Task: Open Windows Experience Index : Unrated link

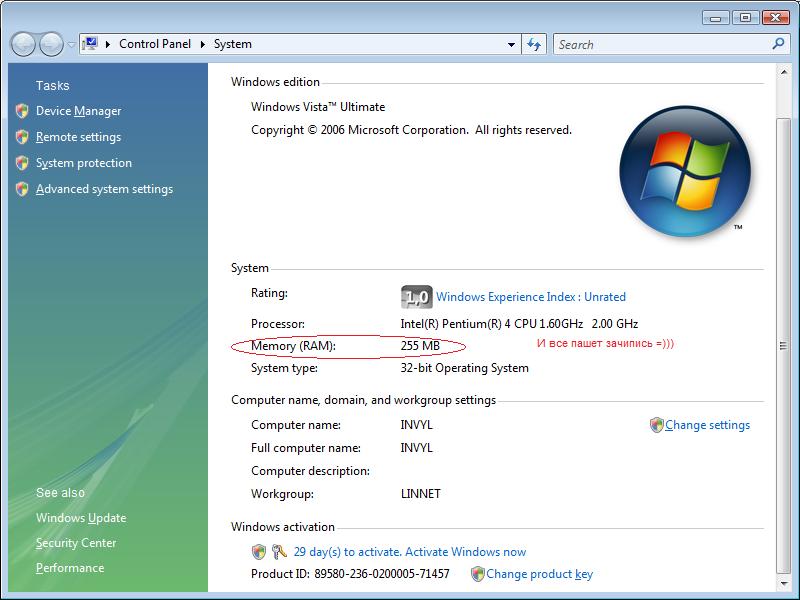Action: pyautogui.click(x=531, y=297)
